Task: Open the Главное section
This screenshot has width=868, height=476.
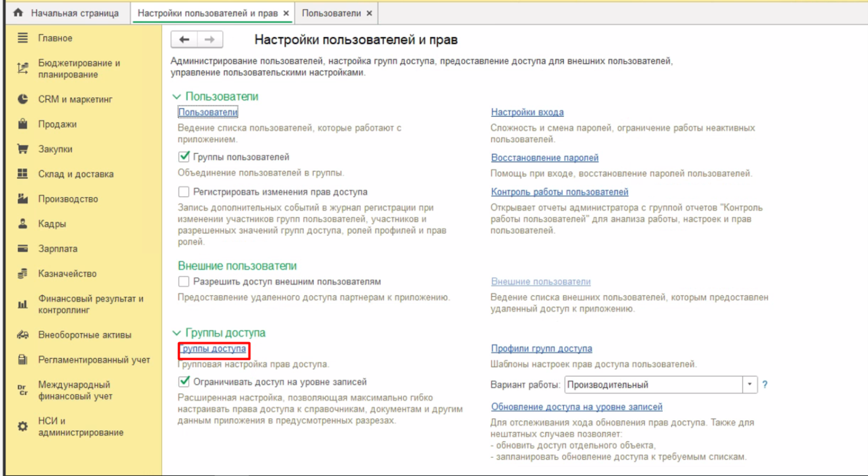Action: [x=55, y=38]
